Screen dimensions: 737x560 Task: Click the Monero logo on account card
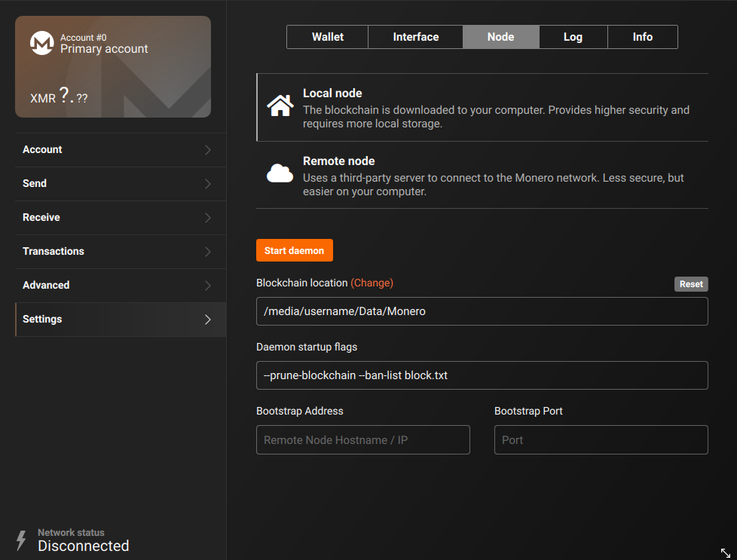[x=42, y=43]
